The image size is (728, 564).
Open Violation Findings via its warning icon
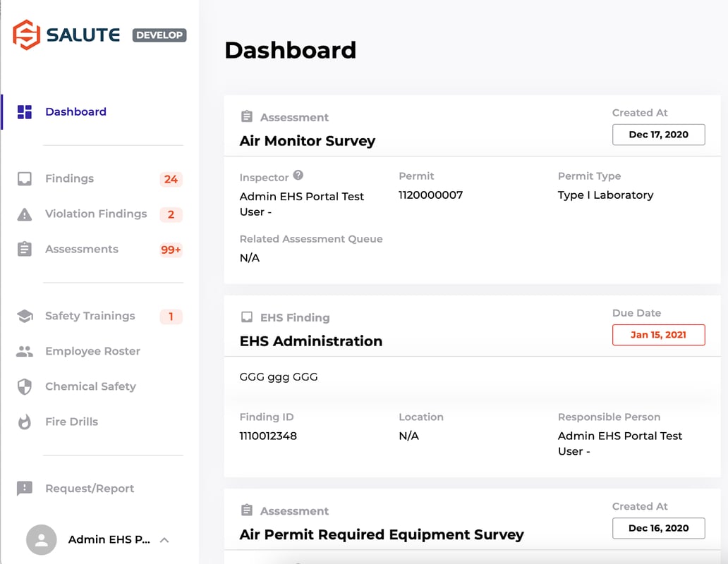point(24,214)
